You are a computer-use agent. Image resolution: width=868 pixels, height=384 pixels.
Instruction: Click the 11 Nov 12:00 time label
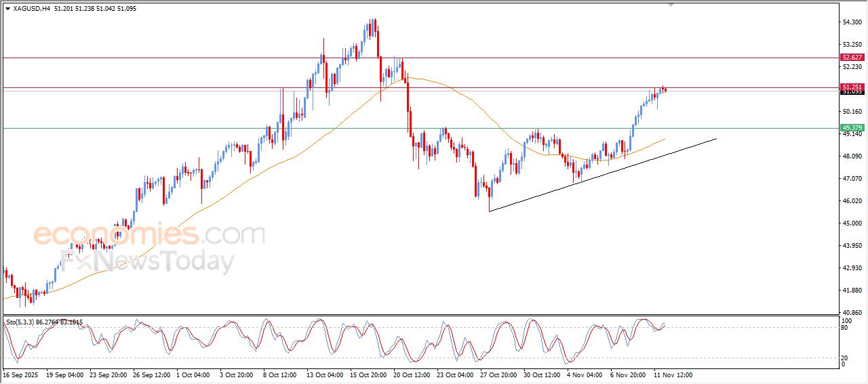[x=672, y=375]
